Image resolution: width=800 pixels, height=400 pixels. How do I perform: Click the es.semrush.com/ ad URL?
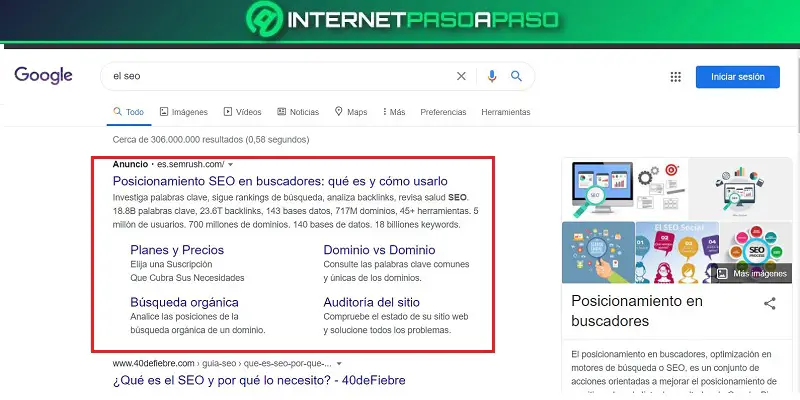click(x=190, y=164)
